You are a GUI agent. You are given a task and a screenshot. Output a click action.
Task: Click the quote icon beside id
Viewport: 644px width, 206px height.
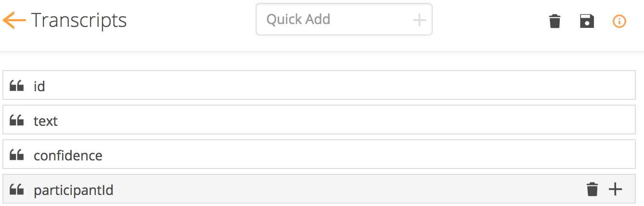pyautogui.click(x=17, y=86)
